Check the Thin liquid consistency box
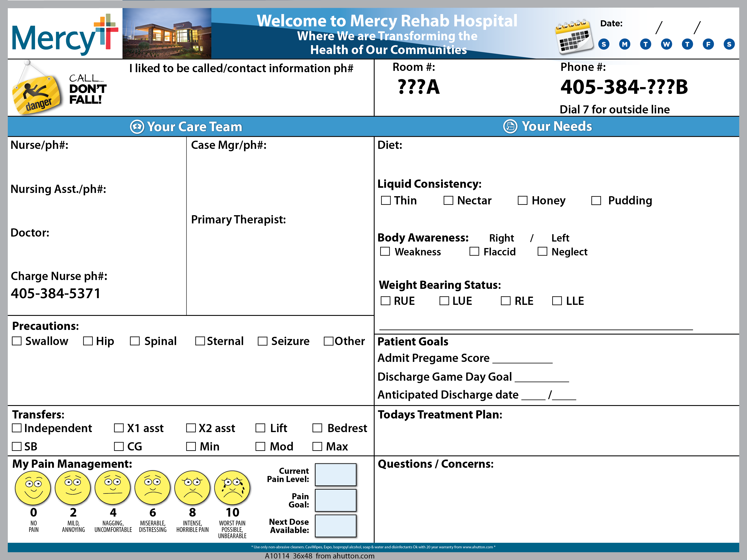This screenshot has height=560, width=747. (386, 200)
